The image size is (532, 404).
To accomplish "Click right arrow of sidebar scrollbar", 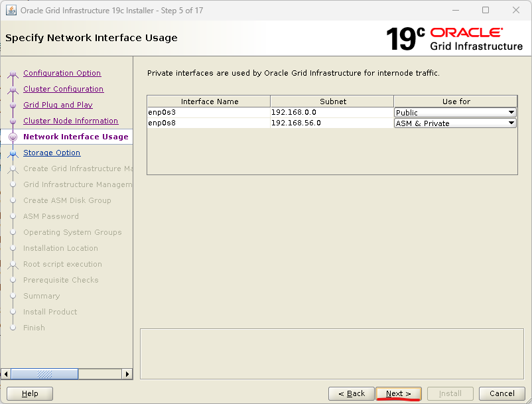I will point(127,374).
